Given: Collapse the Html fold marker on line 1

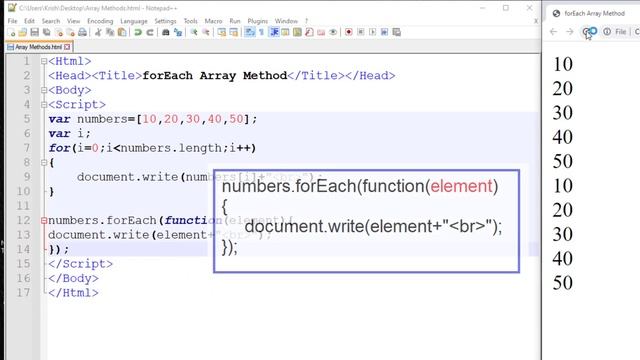Looking at the screenshot, I should coord(44,61).
